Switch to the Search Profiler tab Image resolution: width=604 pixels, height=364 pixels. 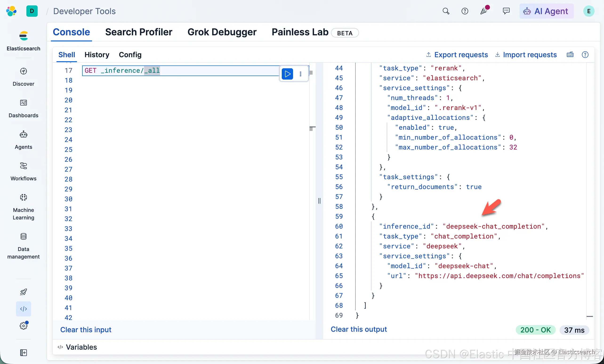[x=139, y=32]
